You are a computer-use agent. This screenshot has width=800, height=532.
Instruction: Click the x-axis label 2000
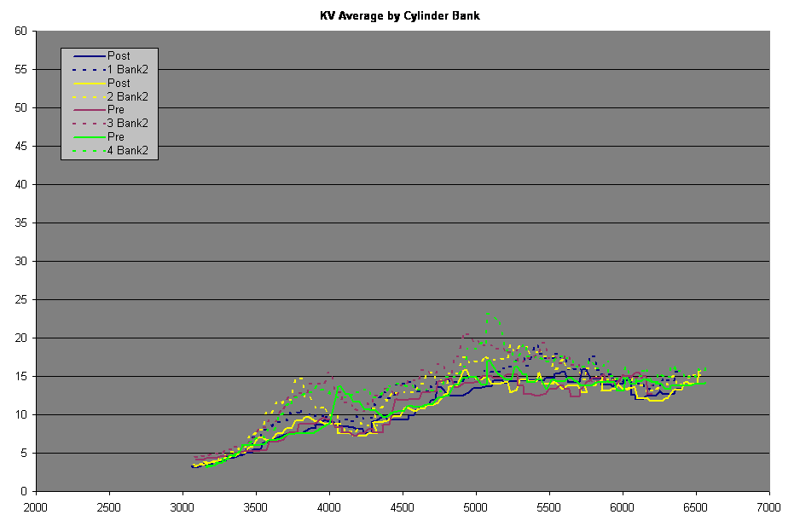36,507
